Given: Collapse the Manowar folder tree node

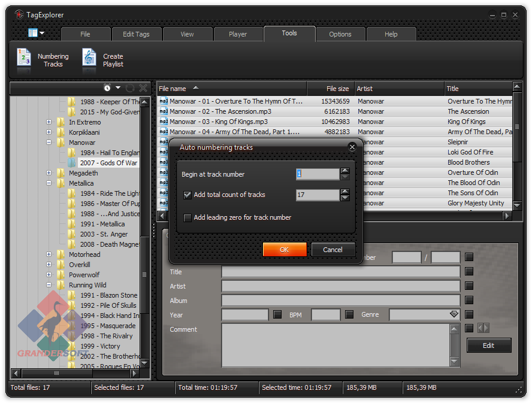Looking at the screenshot, I should (x=49, y=143).
